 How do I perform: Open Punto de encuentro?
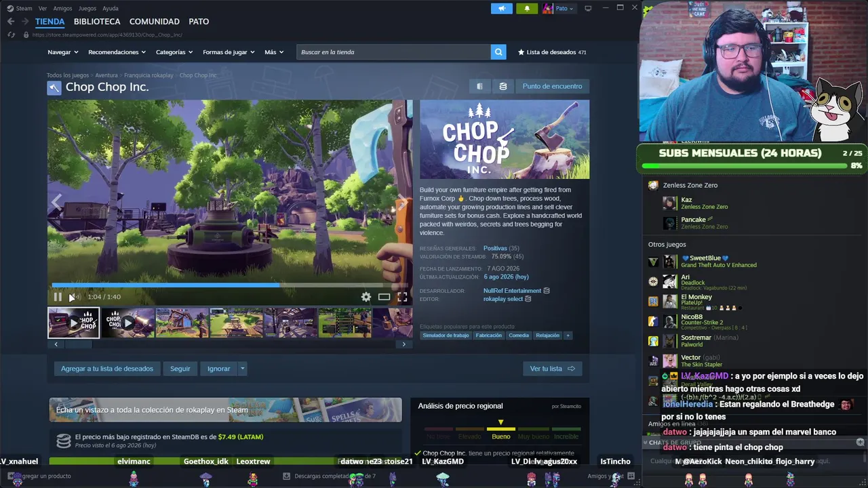coord(552,86)
